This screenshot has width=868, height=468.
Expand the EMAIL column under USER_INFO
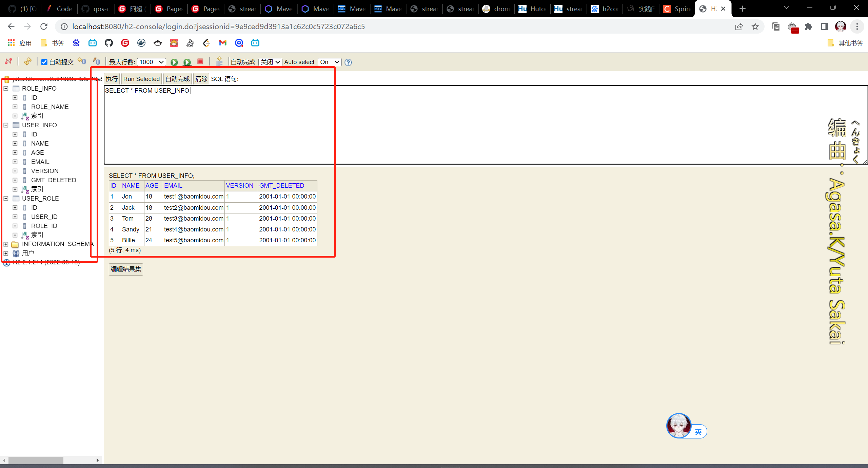15,162
